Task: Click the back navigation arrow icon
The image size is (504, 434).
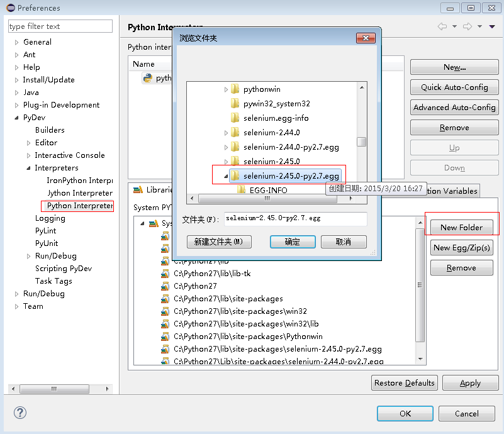Action: point(442,26)
